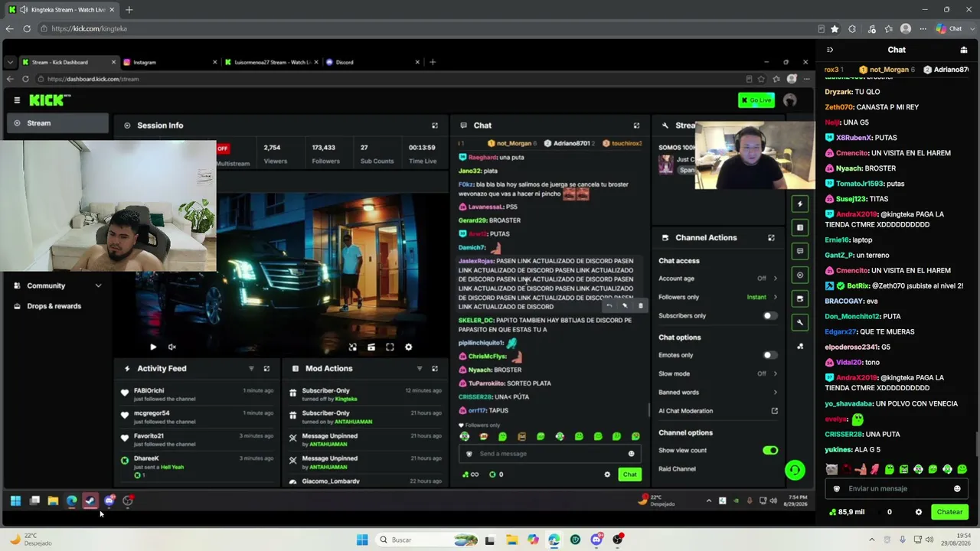Click the kick.com/kingteka address bar
Image resolution: width=980 pixels, height=551 pixels.
pos(429,29)
